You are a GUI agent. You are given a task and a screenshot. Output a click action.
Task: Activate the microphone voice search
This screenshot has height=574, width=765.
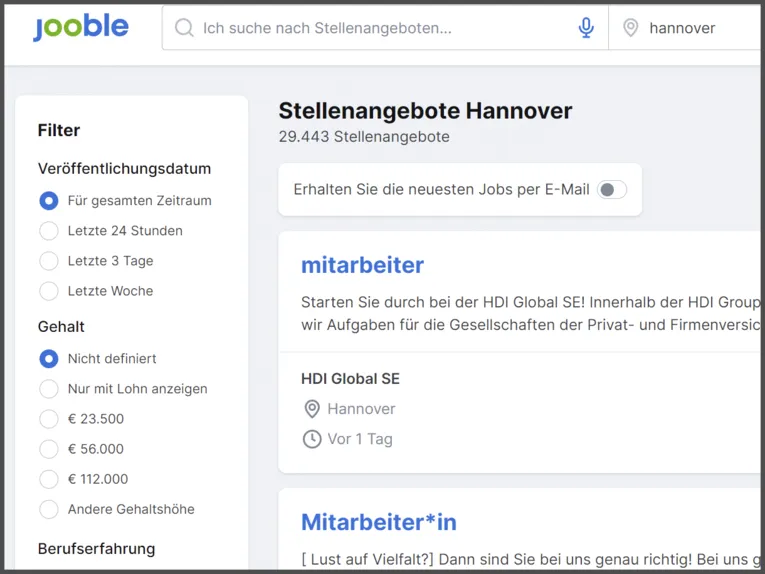pos(586,28)
